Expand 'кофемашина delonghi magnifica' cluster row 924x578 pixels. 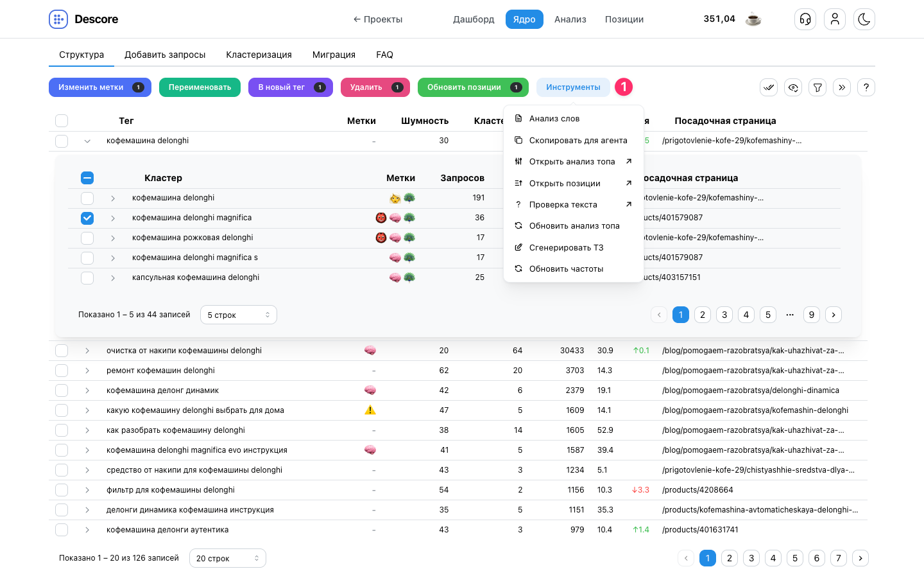point(113,218)
